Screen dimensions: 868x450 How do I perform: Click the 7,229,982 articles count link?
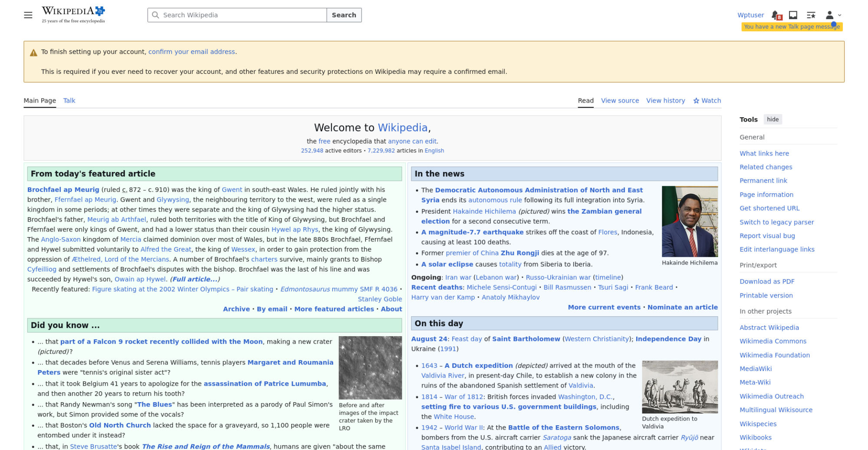tap(381, 151)
